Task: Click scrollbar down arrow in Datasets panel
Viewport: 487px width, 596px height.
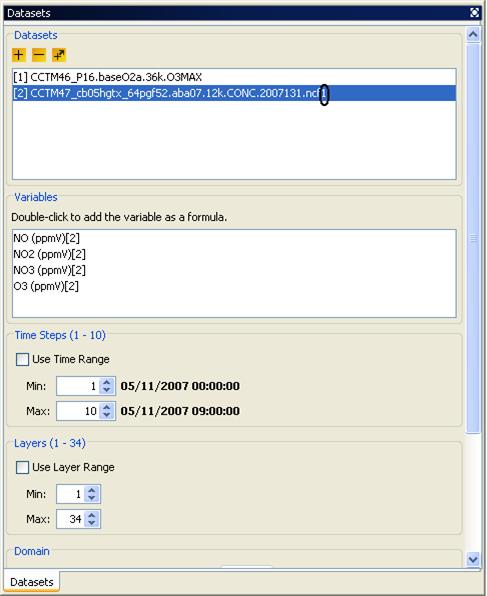Action: point(473,560)
